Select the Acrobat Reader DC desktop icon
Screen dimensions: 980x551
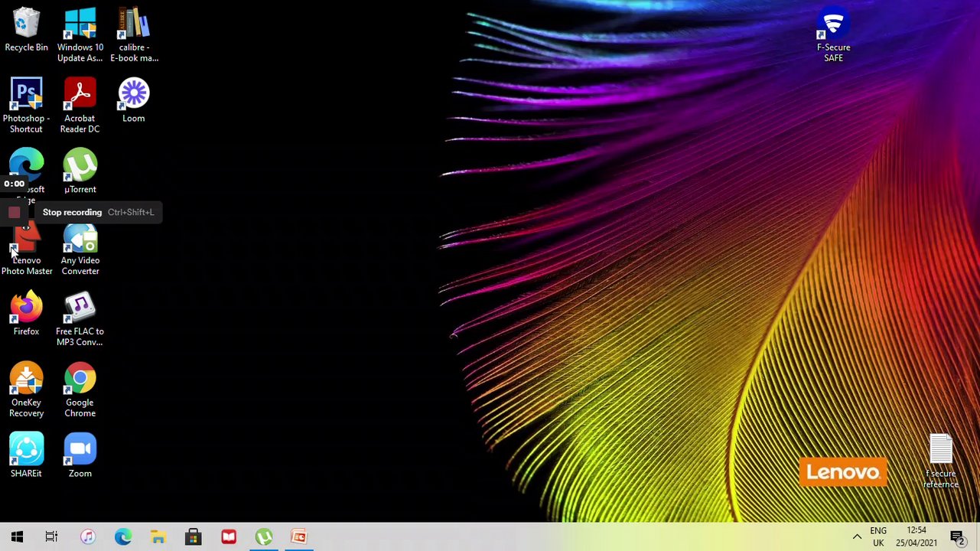point(80,106)
